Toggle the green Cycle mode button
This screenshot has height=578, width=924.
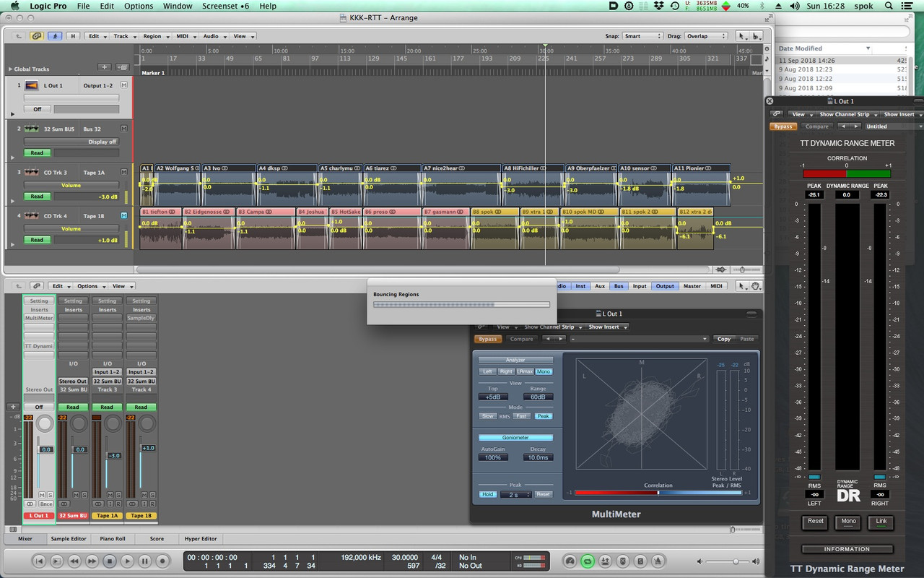click(x=588, y=561)
